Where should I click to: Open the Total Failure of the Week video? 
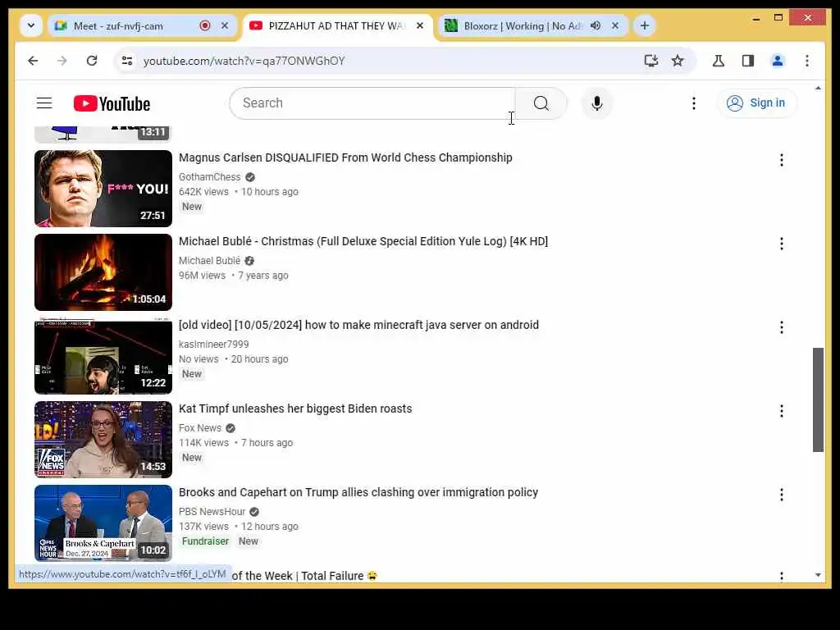point(304,575)
